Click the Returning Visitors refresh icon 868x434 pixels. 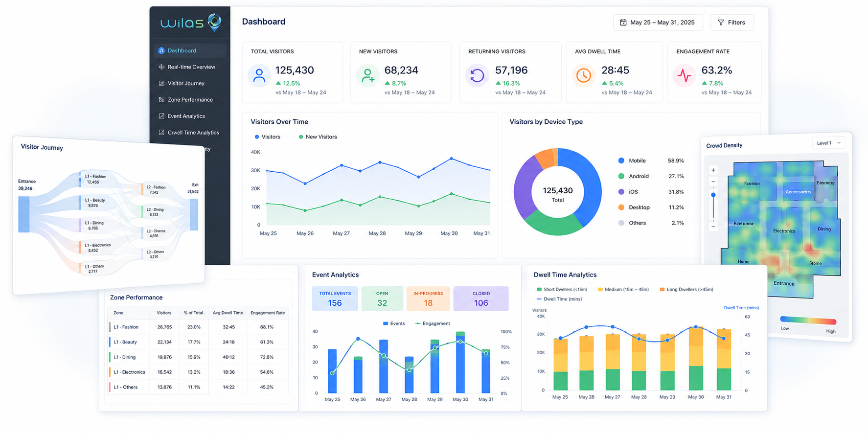tap(477, 76)
